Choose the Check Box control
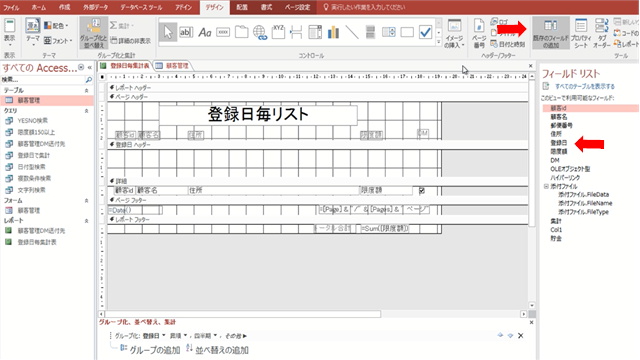 point(425,32)
